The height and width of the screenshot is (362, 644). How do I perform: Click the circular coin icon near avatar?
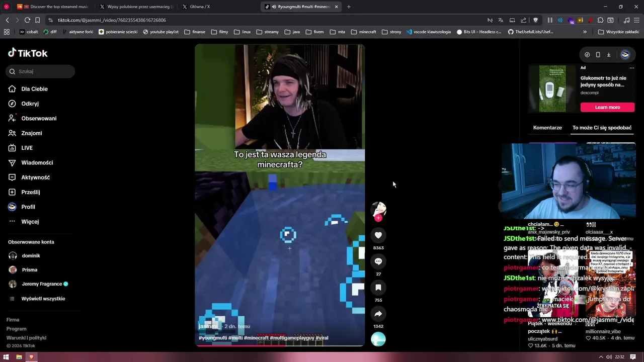point(587,55)
